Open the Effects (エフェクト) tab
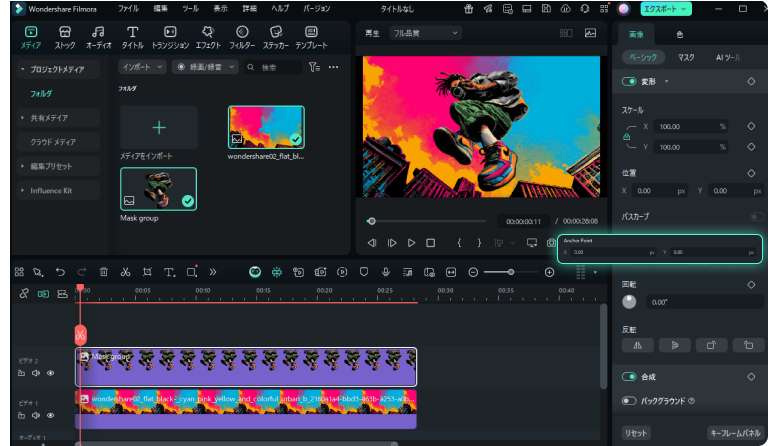The image size is (768, 446). [x=208, y=38]
